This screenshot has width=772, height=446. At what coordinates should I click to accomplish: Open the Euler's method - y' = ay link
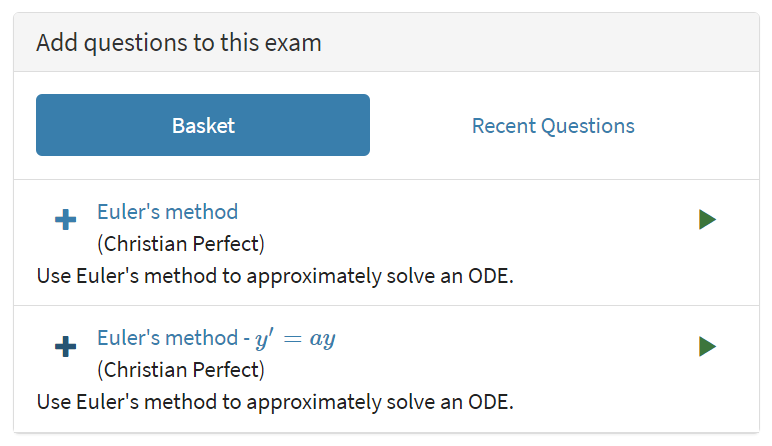170,339
